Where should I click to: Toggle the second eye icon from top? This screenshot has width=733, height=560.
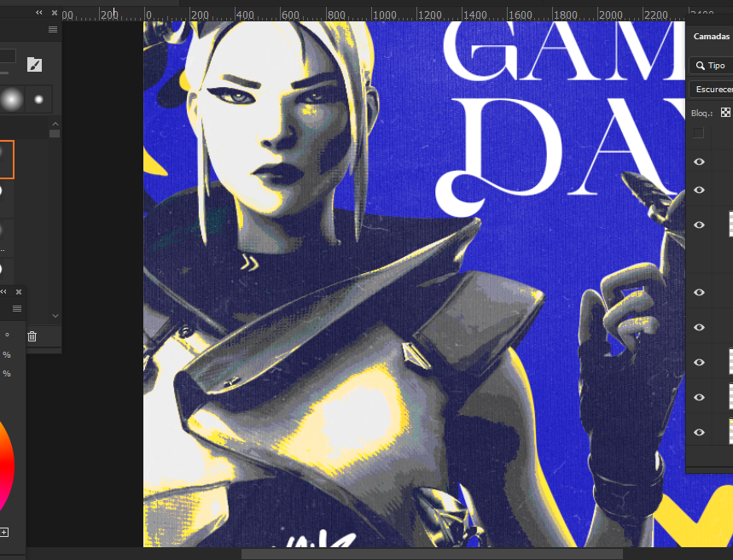700,190
